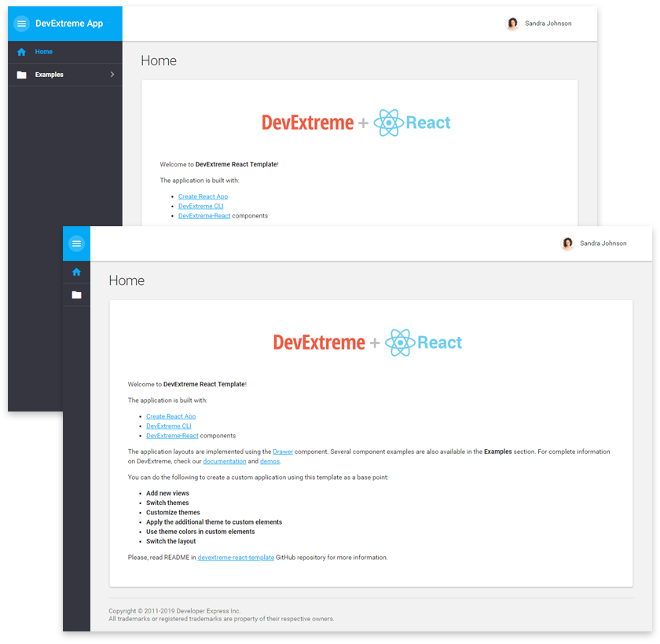Viewport: 660px width, 644px height.
Task: Open Create React App link in back window
Action: (203, 196)
